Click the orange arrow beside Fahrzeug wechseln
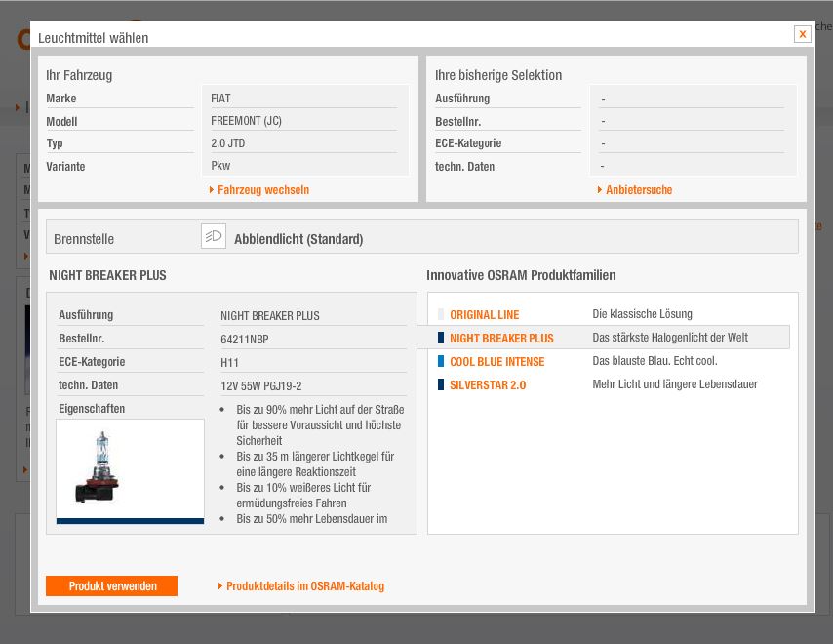 tap(212, 190)
